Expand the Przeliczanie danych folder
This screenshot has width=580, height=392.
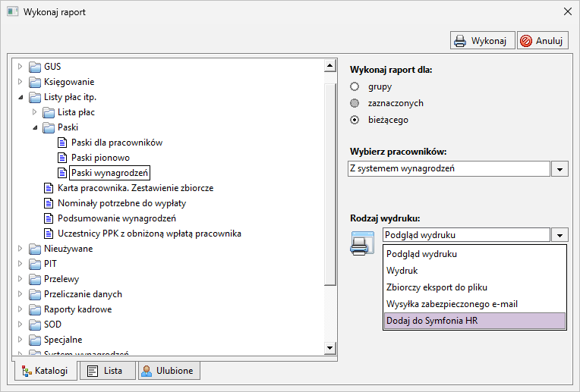click(x=20, y=294)
